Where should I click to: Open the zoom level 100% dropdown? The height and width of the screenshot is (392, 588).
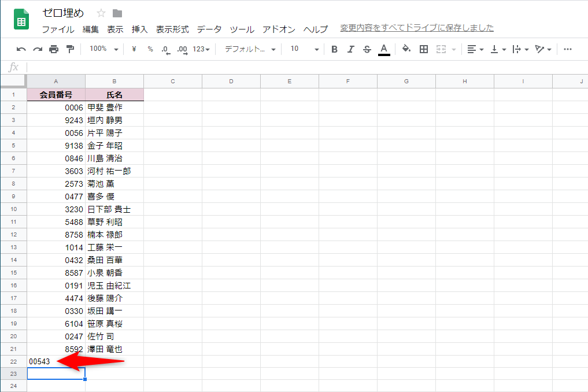pyautogui.click(x=104, y=49)
